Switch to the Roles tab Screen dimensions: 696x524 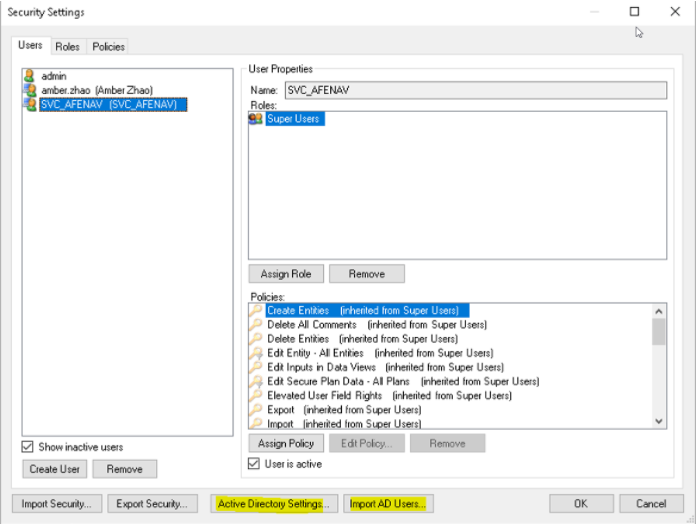68,47
